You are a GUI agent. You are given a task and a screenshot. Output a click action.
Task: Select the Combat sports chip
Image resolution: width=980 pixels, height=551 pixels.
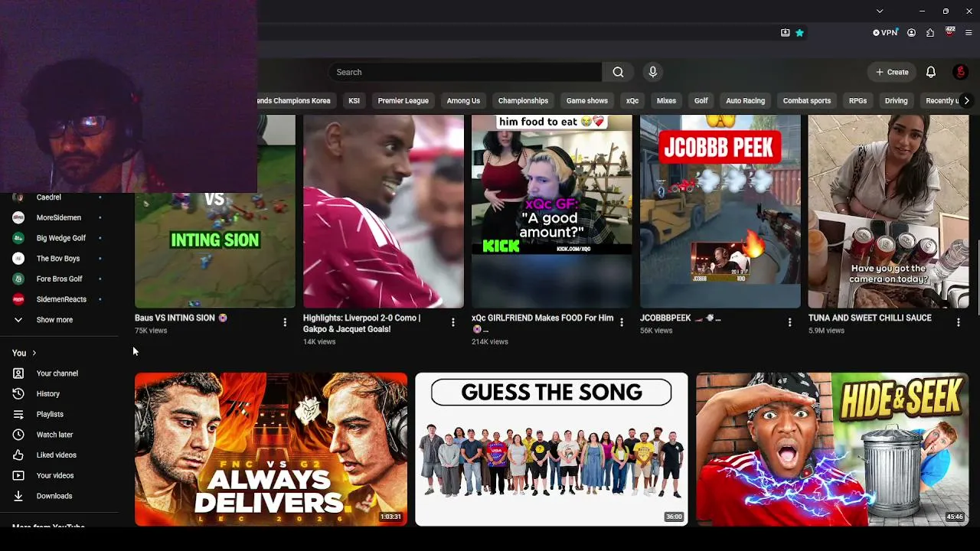[807, 100]
